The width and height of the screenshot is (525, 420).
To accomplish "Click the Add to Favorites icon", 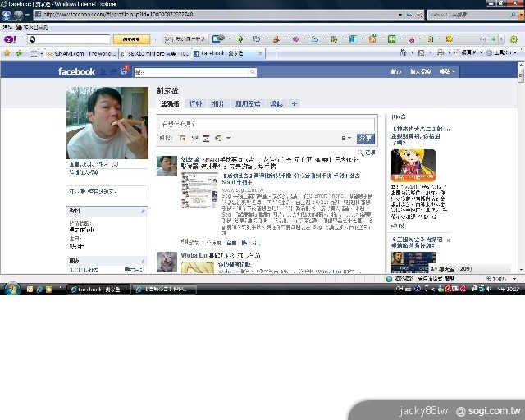I will point(19,53).
